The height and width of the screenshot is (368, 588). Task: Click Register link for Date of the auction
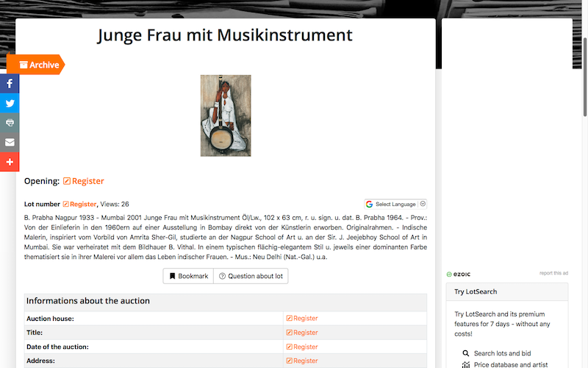pos(302,347)
